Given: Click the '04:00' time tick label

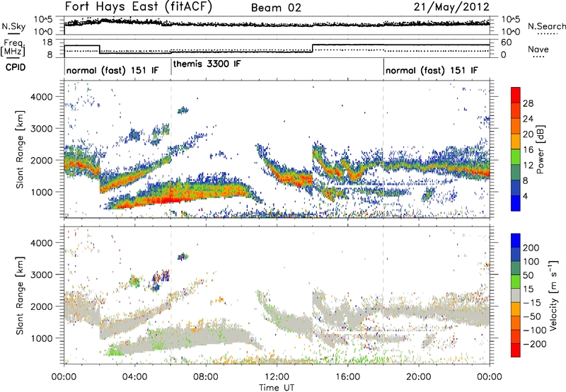Looking at the screenshot, I should [x=134, y=377].
